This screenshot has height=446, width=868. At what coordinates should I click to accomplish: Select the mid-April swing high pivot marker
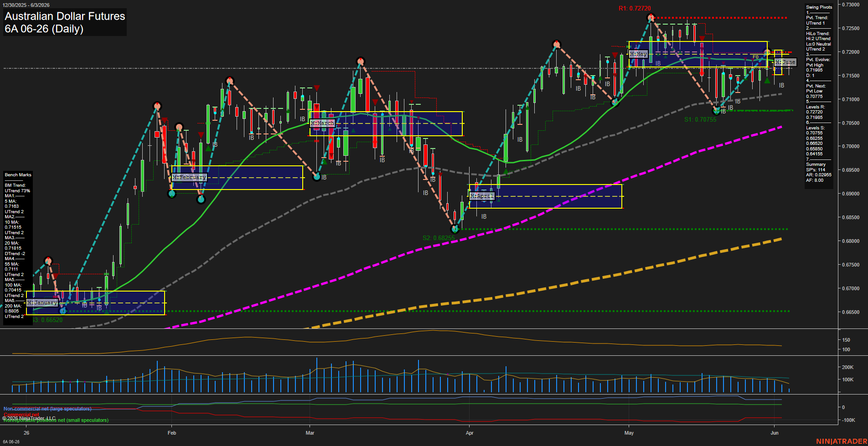tap(556, 44)
